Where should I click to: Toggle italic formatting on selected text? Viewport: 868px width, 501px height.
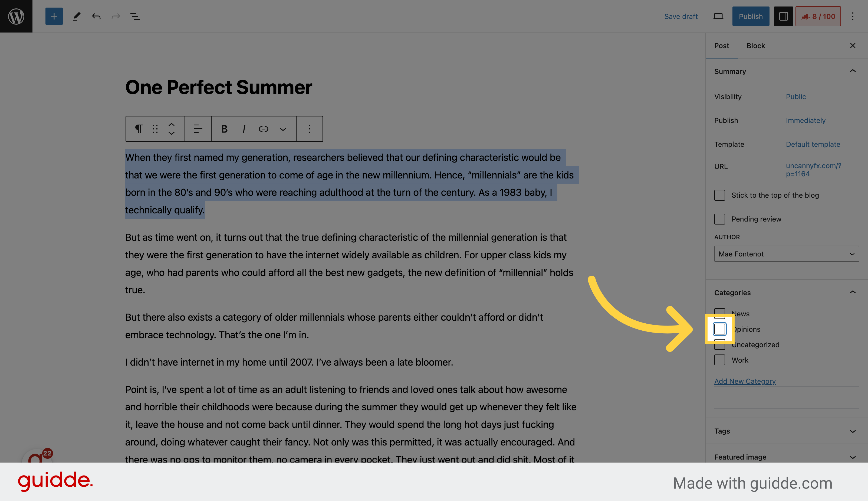point(244,128)
